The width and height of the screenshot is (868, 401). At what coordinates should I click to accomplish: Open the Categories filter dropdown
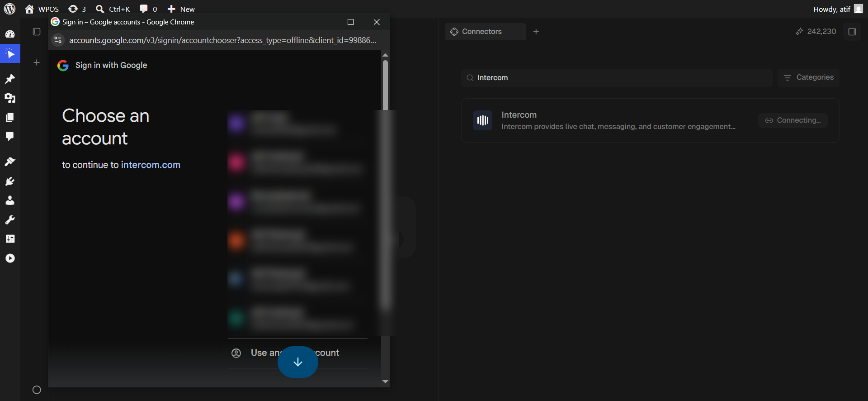[x=808, y=77]
